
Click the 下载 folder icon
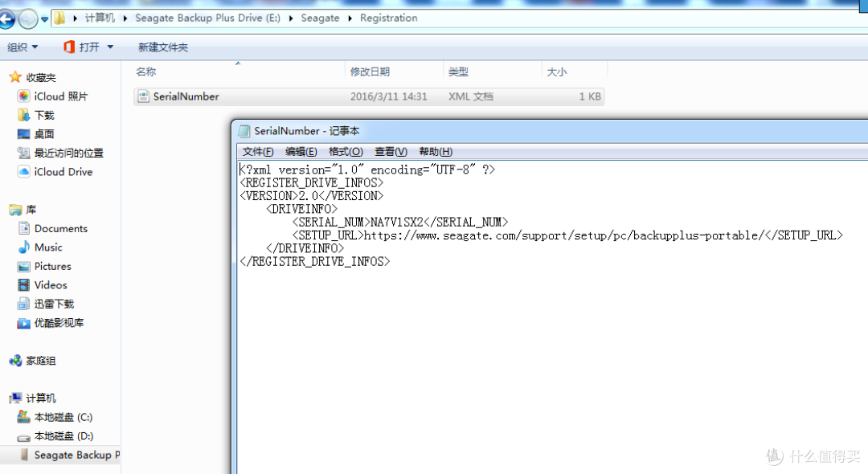[x=23, y=115]
